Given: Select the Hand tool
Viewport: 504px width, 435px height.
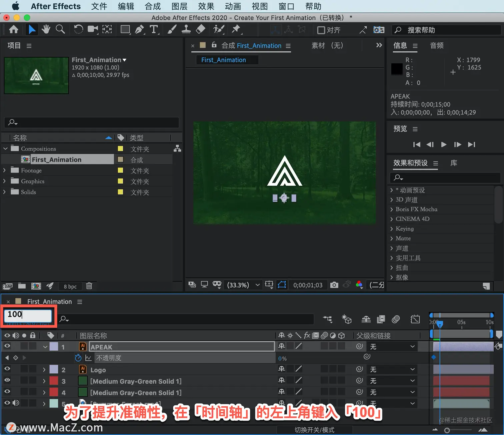Looking at the screenshot, I should pyautogui.click(x=46, y=30).
